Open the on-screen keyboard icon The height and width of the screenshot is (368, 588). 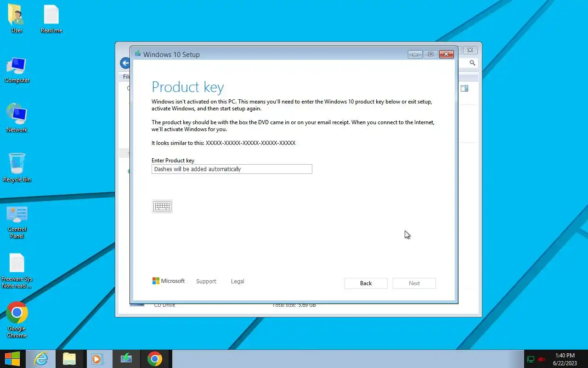pyautogui.click(x=162, y=207)
